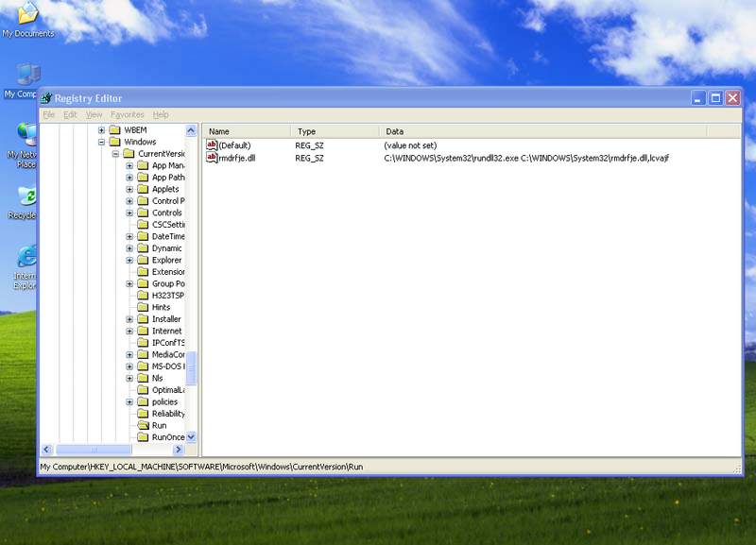756x545 pixels.
Task: Expand the Explorer registry key
Action: pos(129,261)
